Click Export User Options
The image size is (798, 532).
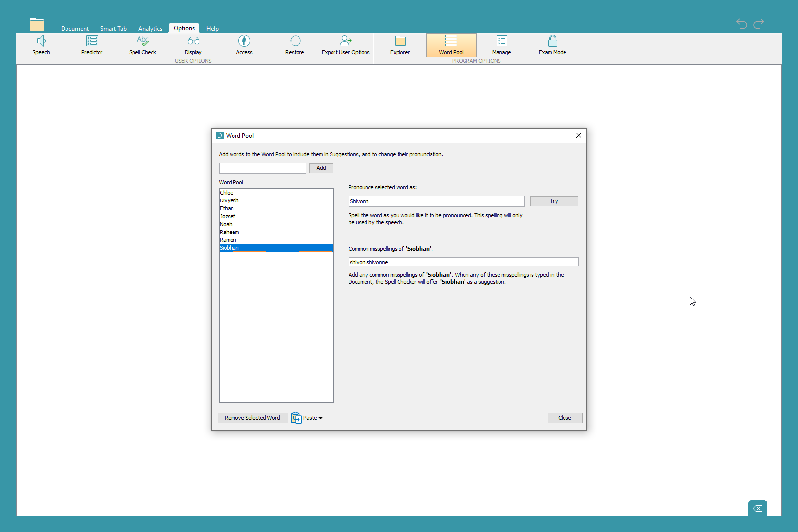point(345,45)
